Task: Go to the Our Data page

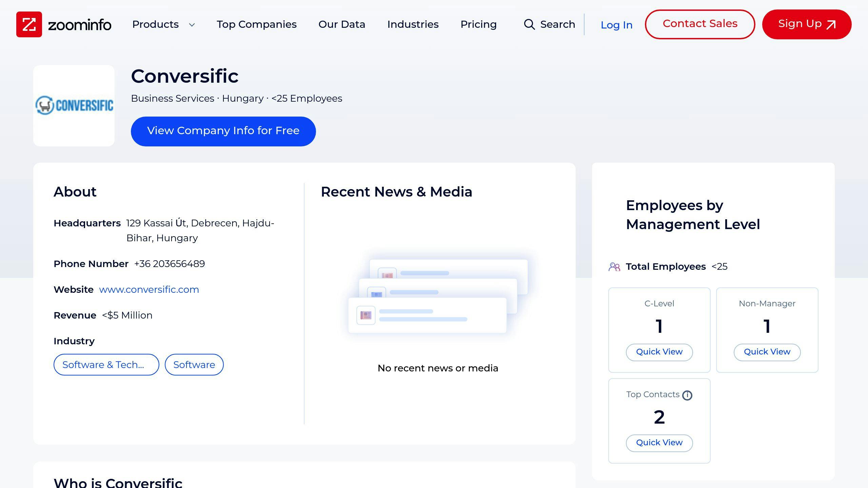Action: [342, 24]
